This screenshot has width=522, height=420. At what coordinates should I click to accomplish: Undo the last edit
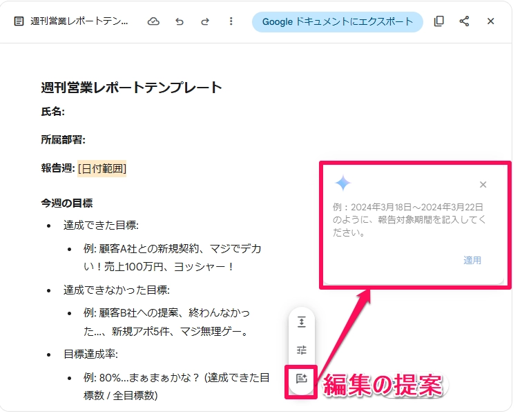[180, 21]
